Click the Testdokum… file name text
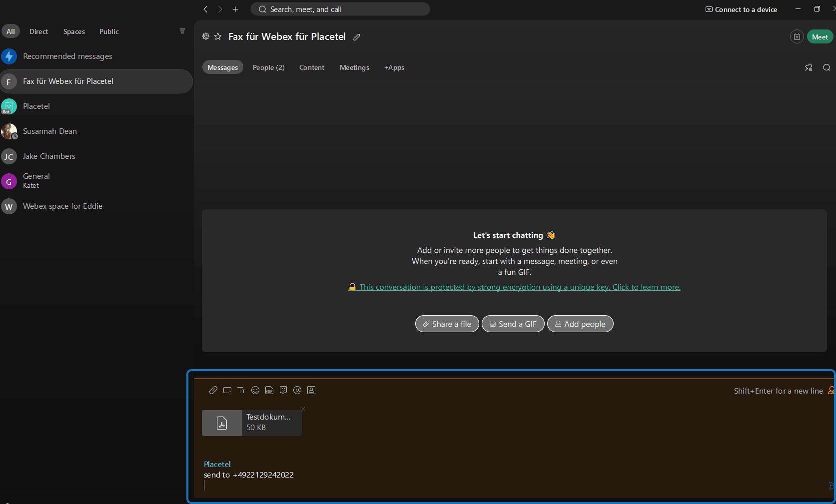The image size is (836, 504). 268,417
